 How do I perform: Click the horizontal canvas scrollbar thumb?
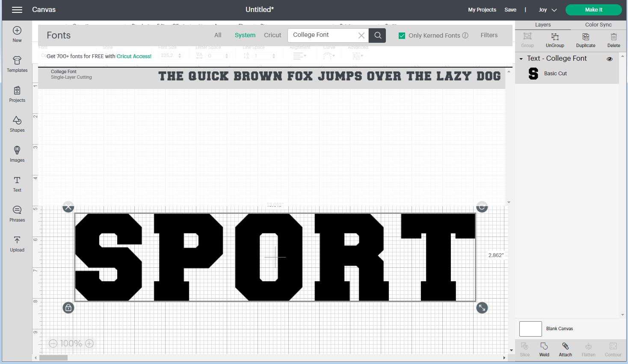pyautogui.click(x=53, y=358)
